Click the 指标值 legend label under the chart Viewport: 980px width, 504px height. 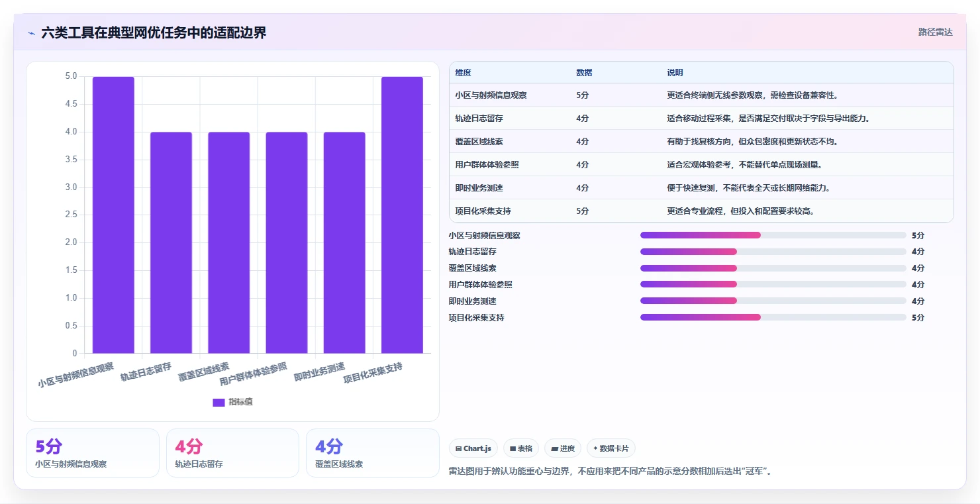tap(240, 403)
